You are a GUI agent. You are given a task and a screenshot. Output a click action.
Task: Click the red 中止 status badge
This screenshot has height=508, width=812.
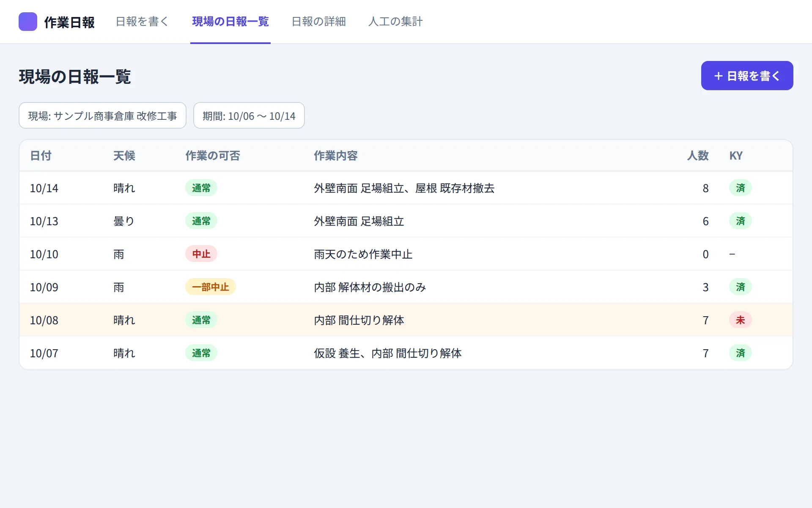(201, 254)
